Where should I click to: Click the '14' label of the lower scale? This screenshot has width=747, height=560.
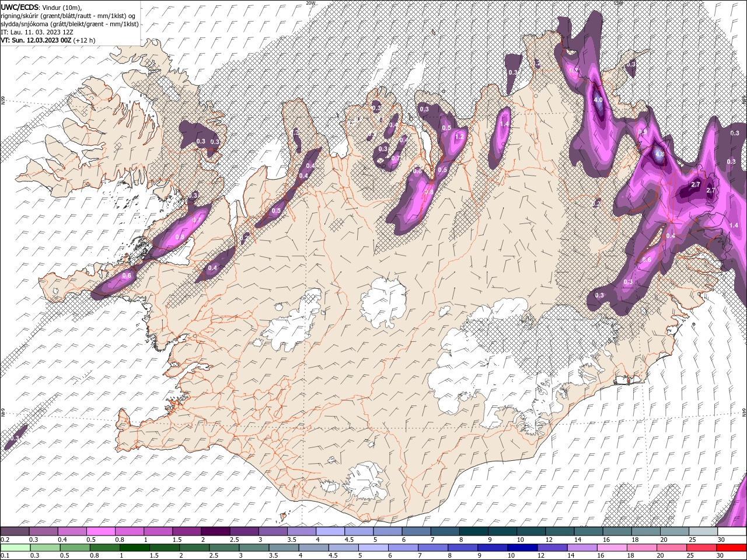(x=571, y=556)
